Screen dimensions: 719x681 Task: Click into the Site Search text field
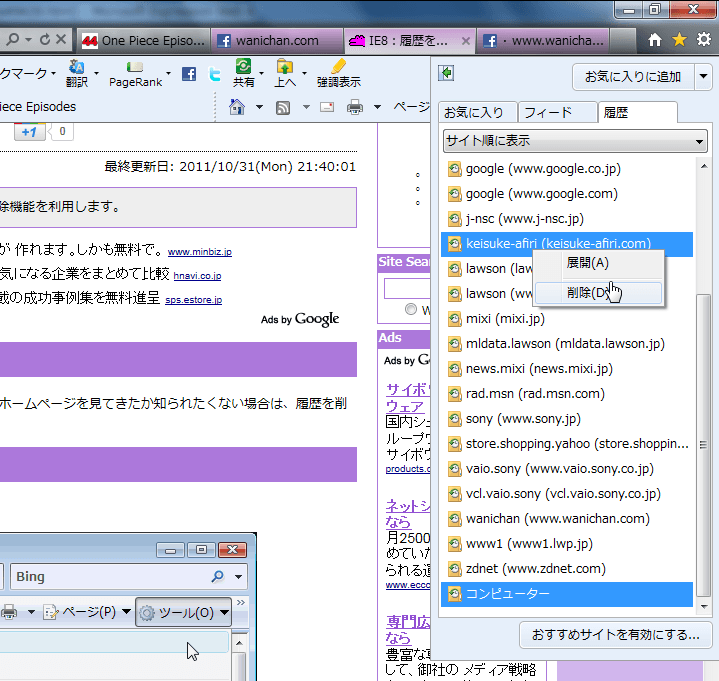click(407, 288)
